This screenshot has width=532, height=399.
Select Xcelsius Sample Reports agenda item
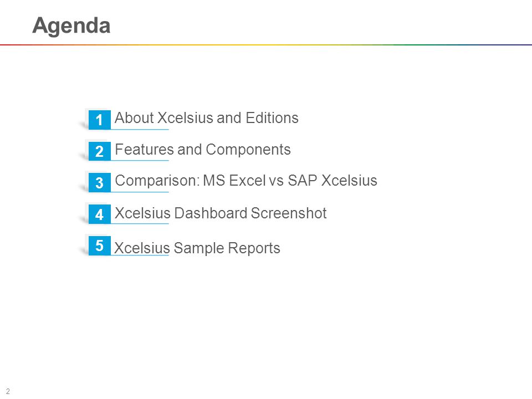(x=197, y=248)
